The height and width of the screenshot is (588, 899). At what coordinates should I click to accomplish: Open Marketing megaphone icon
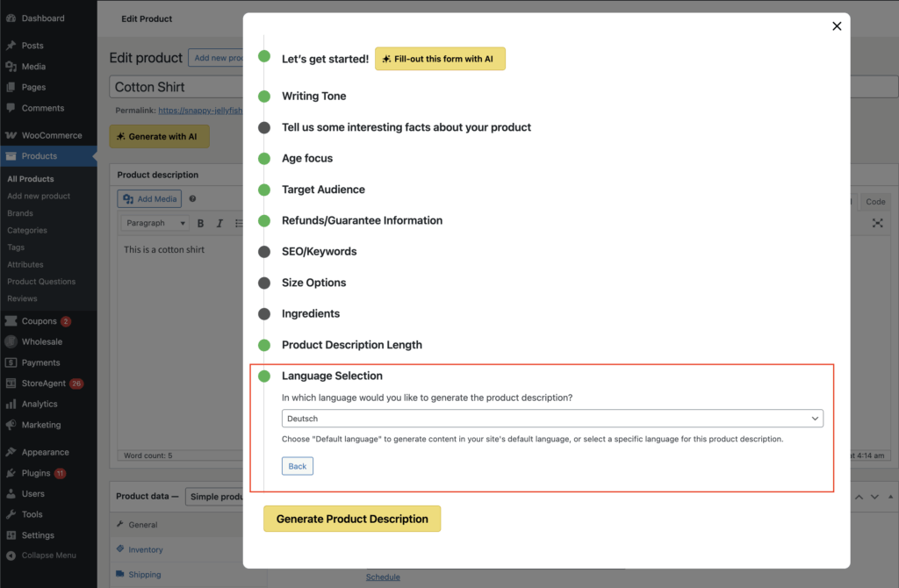point(11,425)
